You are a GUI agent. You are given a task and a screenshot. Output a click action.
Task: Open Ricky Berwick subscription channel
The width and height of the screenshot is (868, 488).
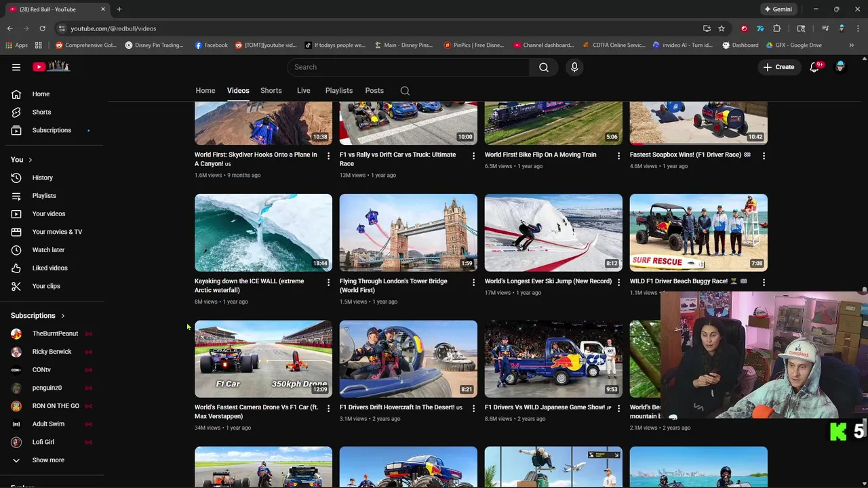(x=52, y=352)
